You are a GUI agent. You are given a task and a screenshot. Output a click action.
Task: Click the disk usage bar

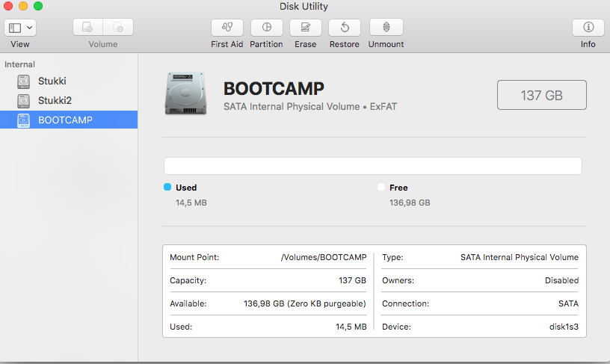[x=372, y=166]
